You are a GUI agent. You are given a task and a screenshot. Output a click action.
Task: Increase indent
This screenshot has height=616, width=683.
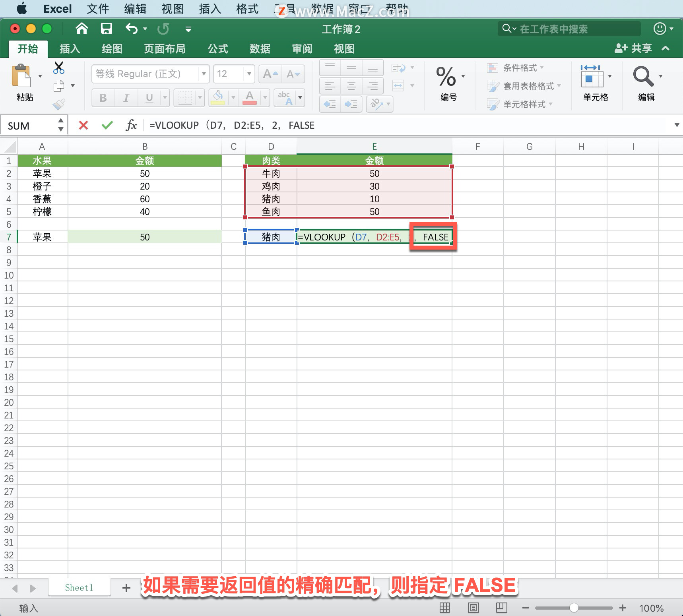tap(351, 104)
